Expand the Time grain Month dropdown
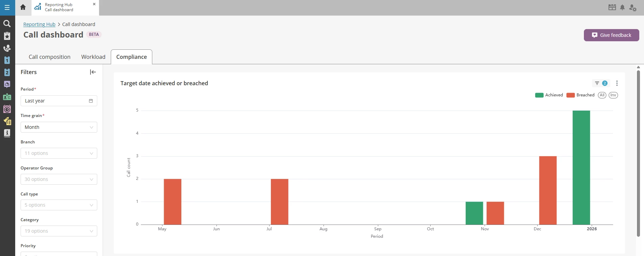The width and height of the screenshot is (644, 256). click(x=59, y=127)
